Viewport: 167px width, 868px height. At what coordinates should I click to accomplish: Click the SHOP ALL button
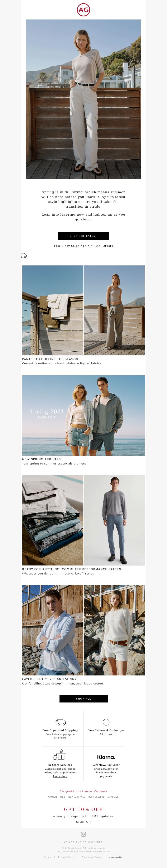[x=83, y=699]
